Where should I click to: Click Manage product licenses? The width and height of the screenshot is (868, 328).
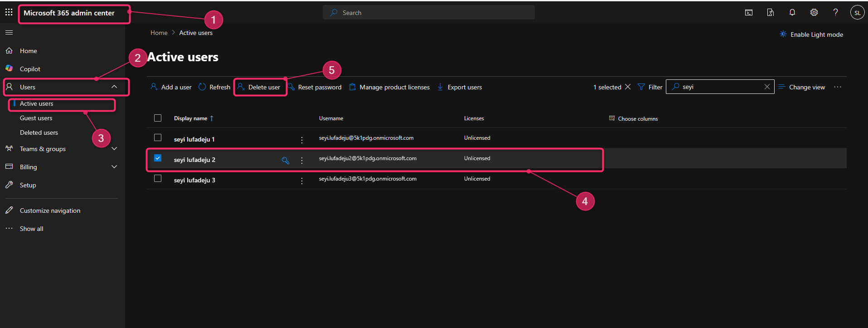tap(389, 87)
